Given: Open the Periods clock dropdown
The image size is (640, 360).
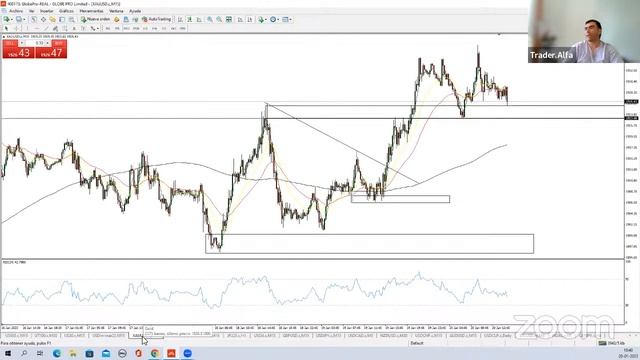Looking at the screenshot, I should pos(275,19).
